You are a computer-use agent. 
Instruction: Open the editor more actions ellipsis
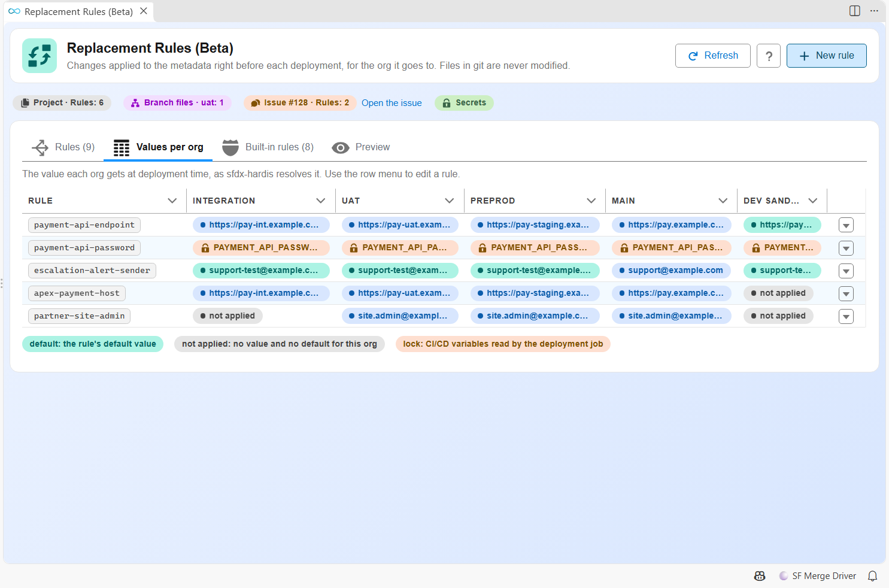(x=874, y=11)
